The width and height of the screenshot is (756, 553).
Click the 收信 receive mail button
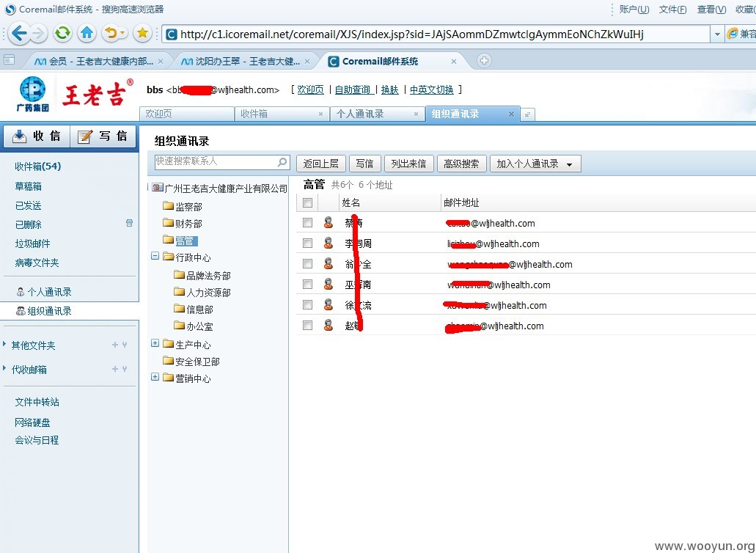point(37,136)
